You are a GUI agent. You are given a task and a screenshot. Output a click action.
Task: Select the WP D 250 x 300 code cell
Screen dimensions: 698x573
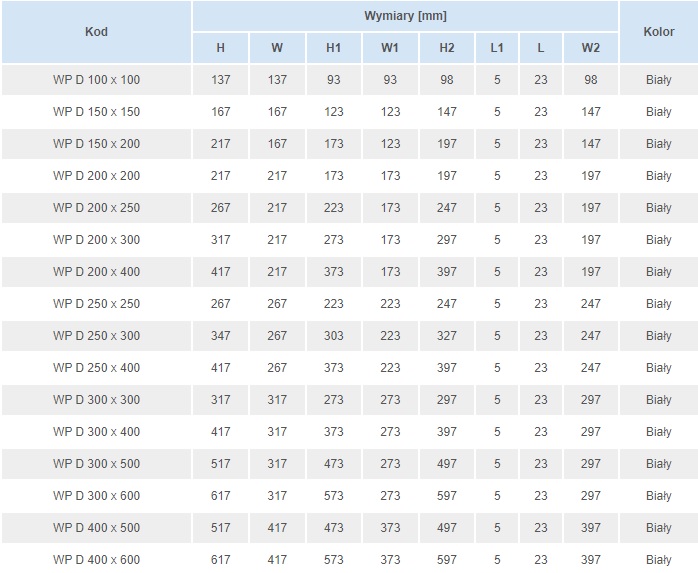coord(96,336)
